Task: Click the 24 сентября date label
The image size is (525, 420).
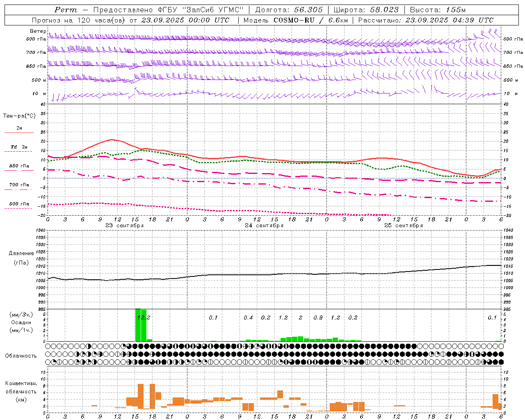Action: (264, 226)
